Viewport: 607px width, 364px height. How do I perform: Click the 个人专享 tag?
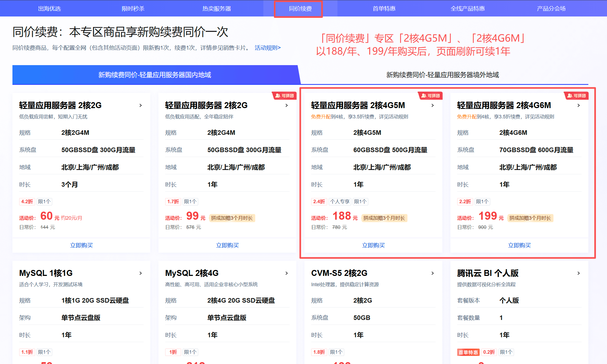point(340,202)
